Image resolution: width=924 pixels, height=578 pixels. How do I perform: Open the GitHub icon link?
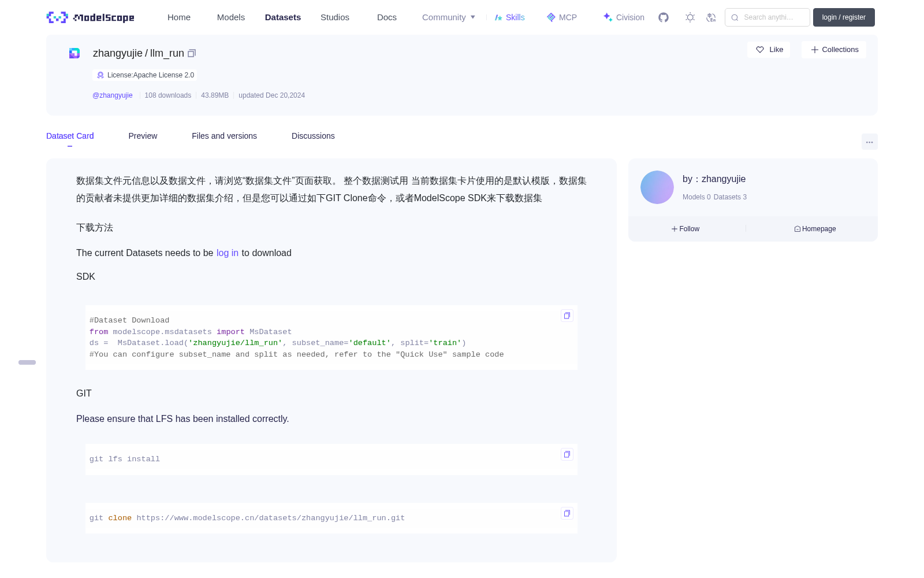[x=664, y=17]
